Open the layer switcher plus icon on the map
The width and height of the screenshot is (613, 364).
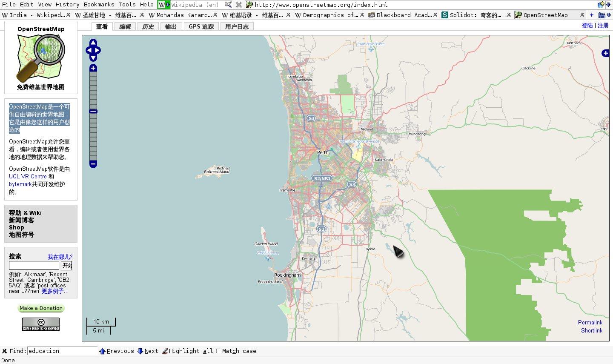(605, 53)
